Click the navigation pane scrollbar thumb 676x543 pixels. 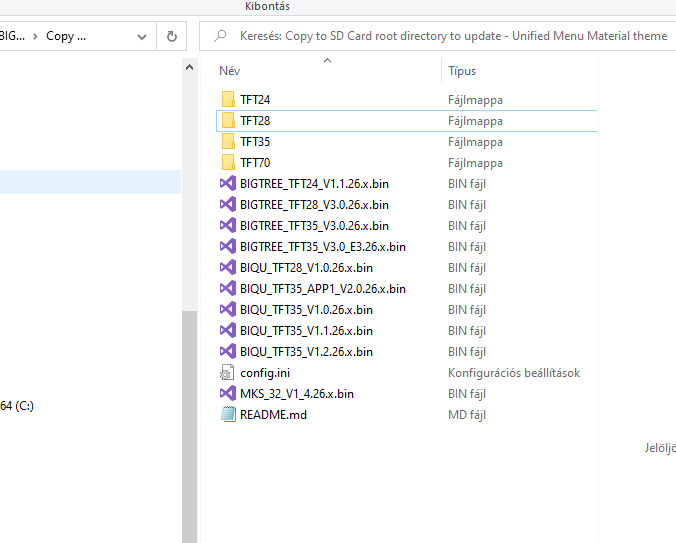click(x=189, y=427)
